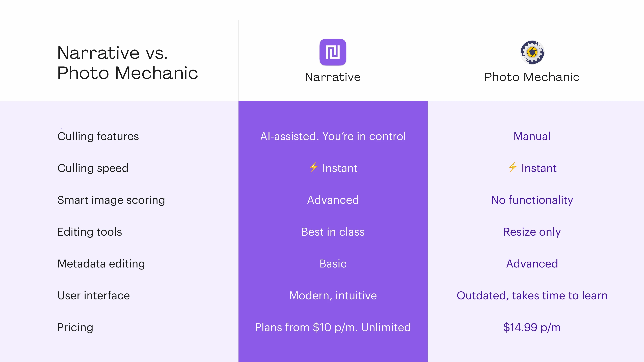This screenshot has width=644, height=362.
Task: Click the 'Smart image scoring' row label
Action: click(111, 200)
